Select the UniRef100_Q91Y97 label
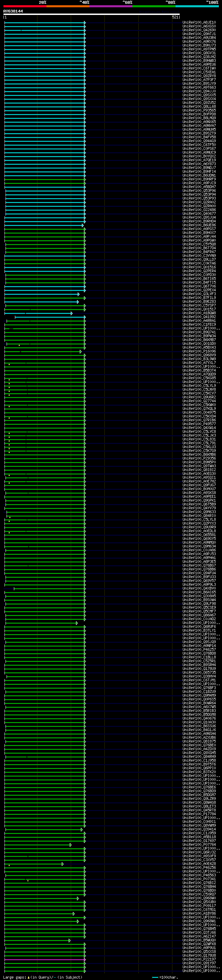 (x=199, y=963)
